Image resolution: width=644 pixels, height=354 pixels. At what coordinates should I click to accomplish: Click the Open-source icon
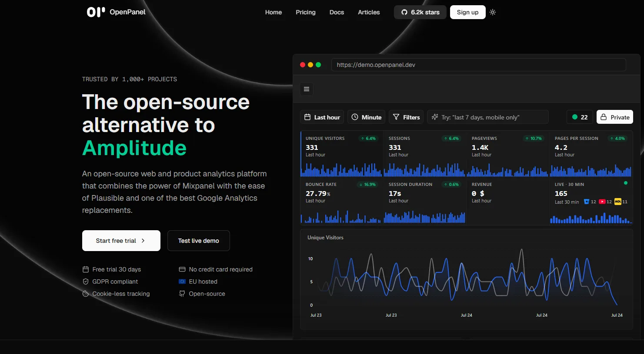pyautogui.click(x=182, y=294)
